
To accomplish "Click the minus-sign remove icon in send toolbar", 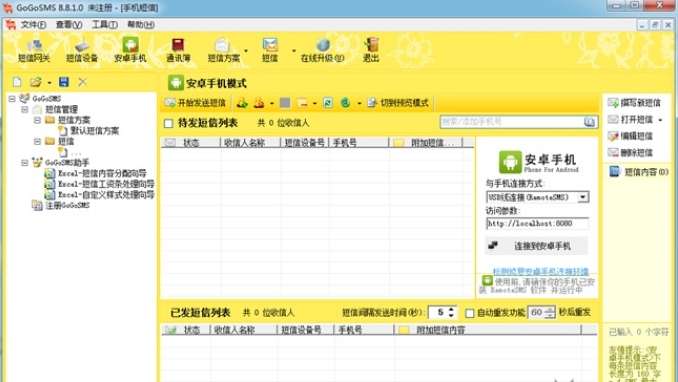I will (302, 103).
